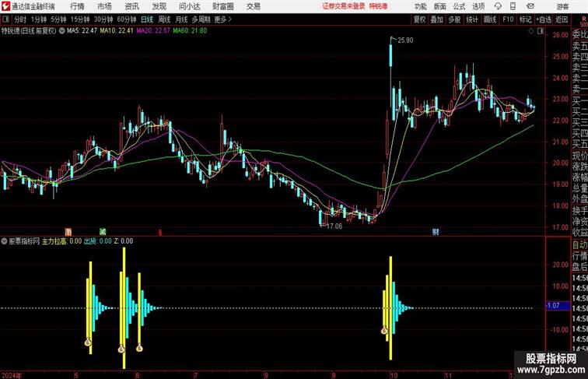Switch to 分时 period tab

pyautogui.click(x=20, y=19)
